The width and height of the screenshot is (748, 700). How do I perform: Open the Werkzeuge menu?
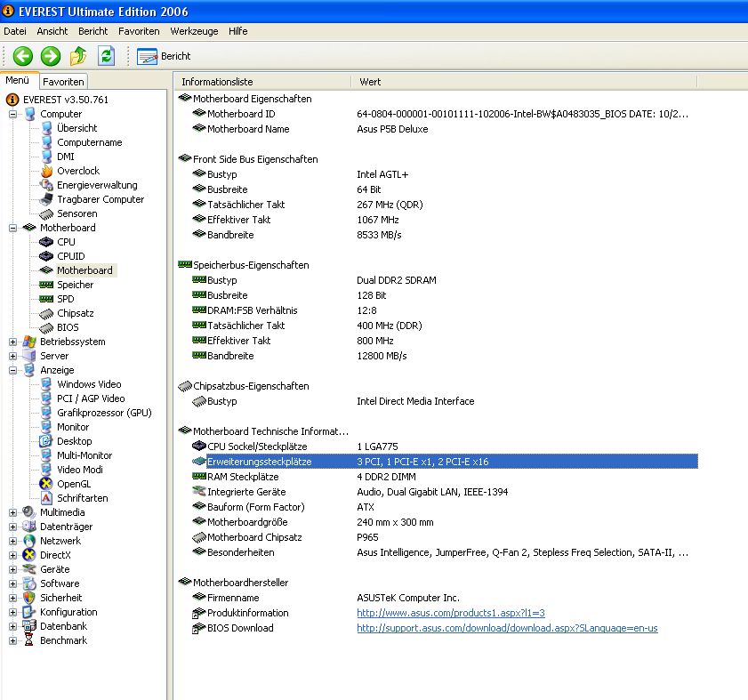point(194,31)
